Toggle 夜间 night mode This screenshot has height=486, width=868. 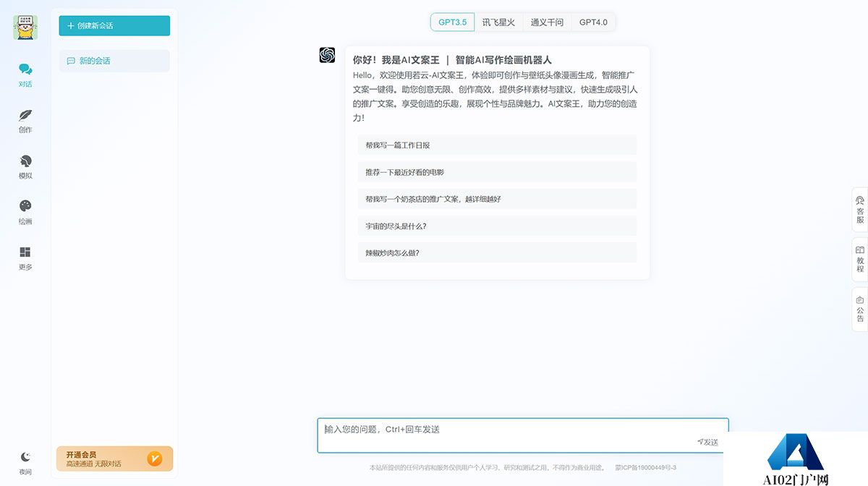[25, 463]
